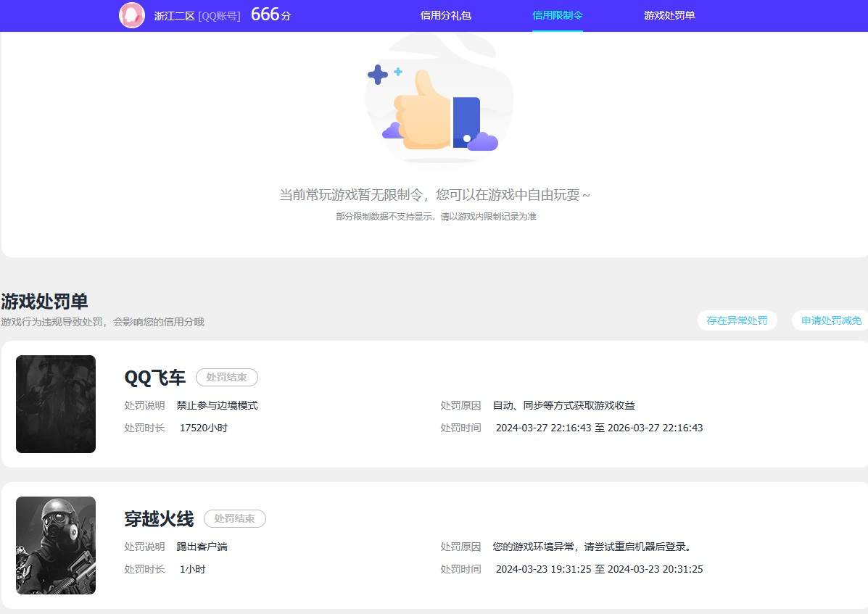Click 您的游戏环境异常 reason text
Image resolution: width=868 pixels, height=614 pixels.
[x=593, y=547]
